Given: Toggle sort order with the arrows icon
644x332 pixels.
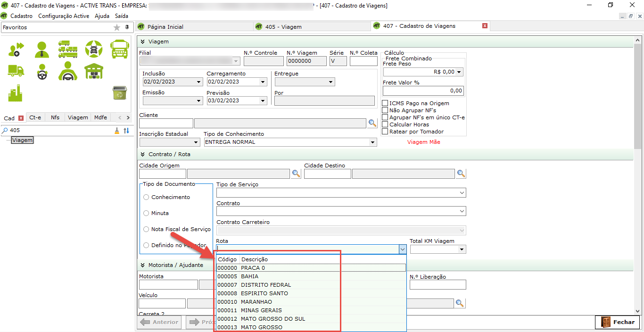Looking at the screenshot, I should (x=126, y=131).
